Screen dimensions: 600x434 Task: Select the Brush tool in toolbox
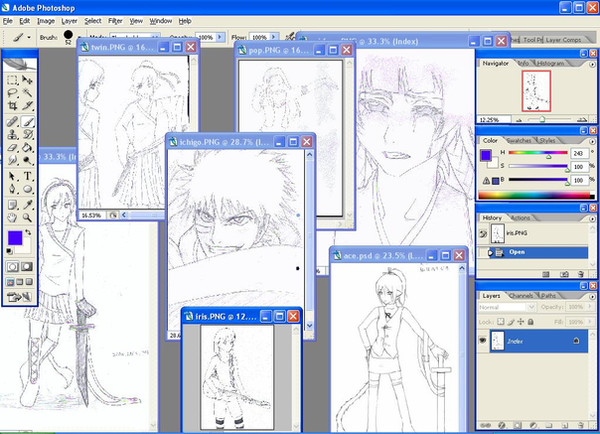[27, 122]
